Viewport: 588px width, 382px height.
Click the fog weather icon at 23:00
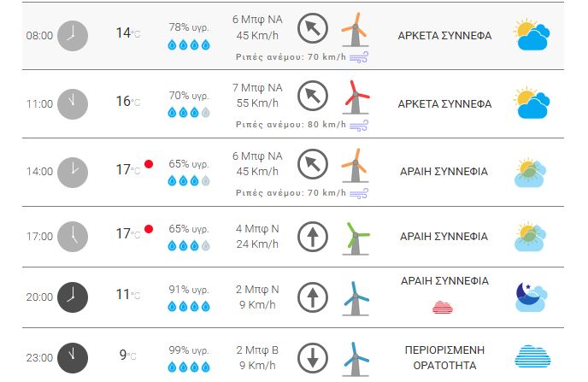(531, 356)
